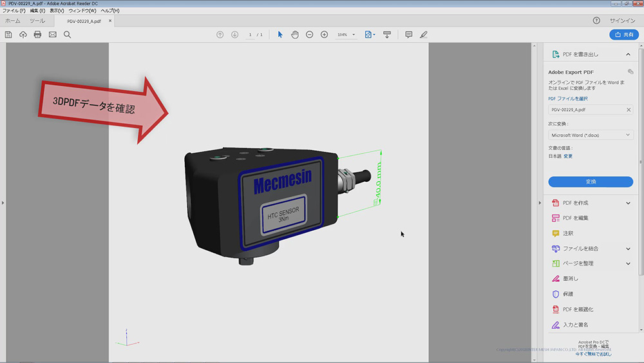Open the PDF を編集 tool
Image resolution: width=644 pixels, height=363 pixels.
(x=575, y=218)
